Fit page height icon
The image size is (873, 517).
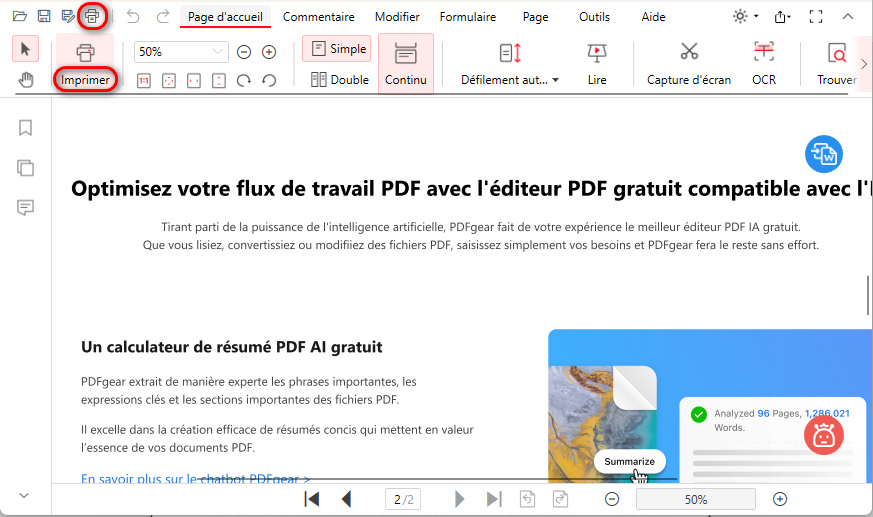pyautogui.click(x=219, y=81)
